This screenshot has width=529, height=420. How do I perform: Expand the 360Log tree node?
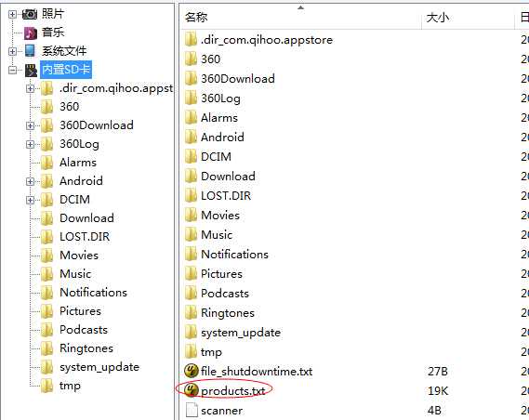(x=30, y=144)
